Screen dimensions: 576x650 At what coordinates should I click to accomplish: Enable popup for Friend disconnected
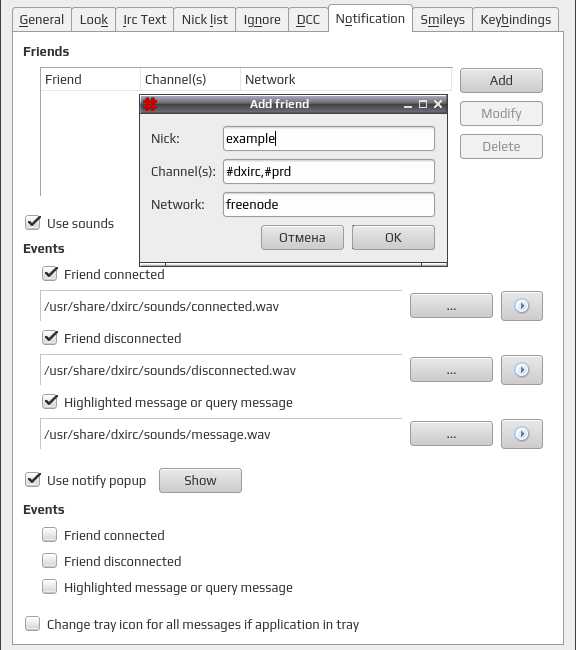tap(50, 561)
